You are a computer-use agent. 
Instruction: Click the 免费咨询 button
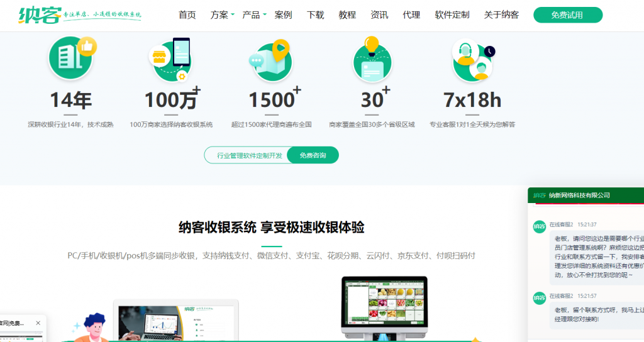point(313,155)
